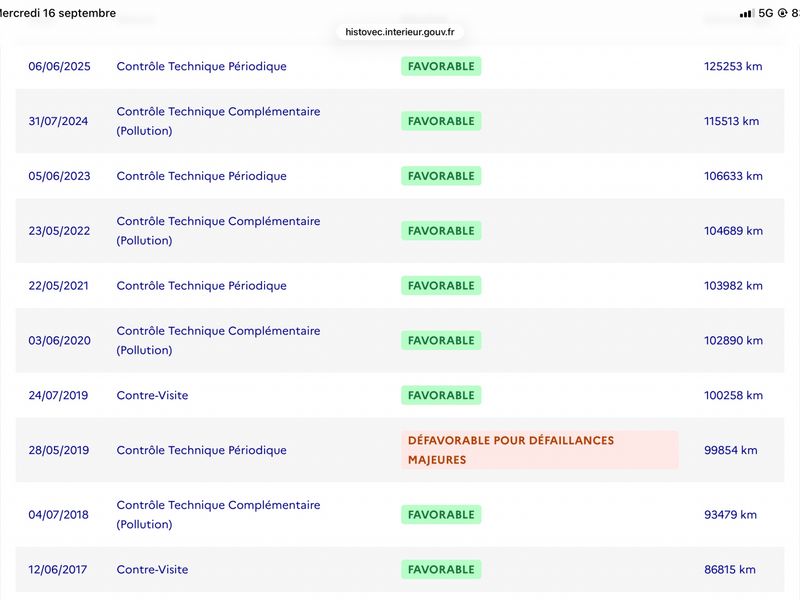Click the Contre-Visite label dated 24/07/2019
800x600 pixels.
152,395
